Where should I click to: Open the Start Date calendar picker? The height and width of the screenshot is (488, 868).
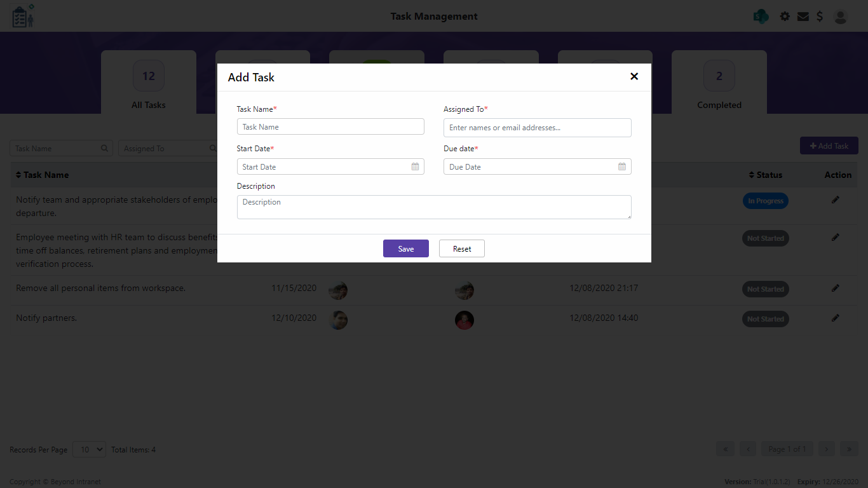pyautogui.click(x=415, y=166)
